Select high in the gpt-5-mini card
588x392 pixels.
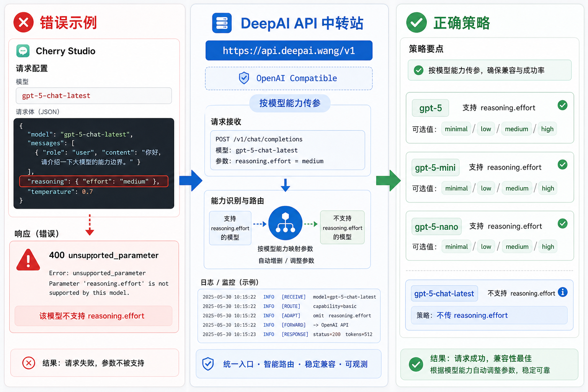tap(548, 188)
